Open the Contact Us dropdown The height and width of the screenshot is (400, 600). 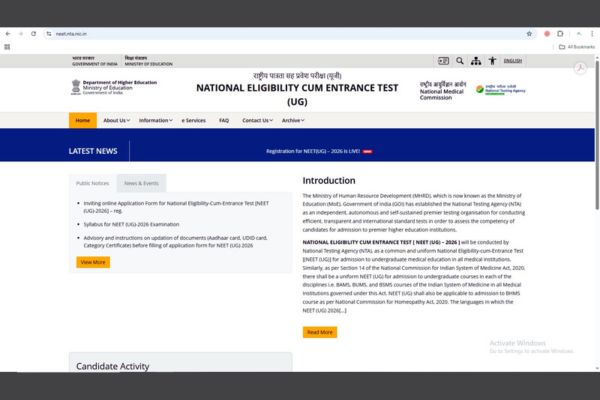point(257,120)
